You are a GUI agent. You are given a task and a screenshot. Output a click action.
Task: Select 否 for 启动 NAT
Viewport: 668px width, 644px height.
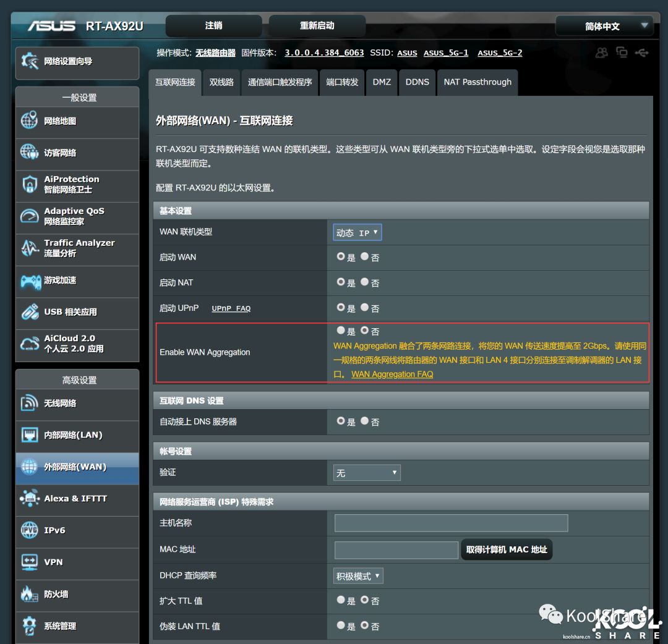tap(364, 282)
